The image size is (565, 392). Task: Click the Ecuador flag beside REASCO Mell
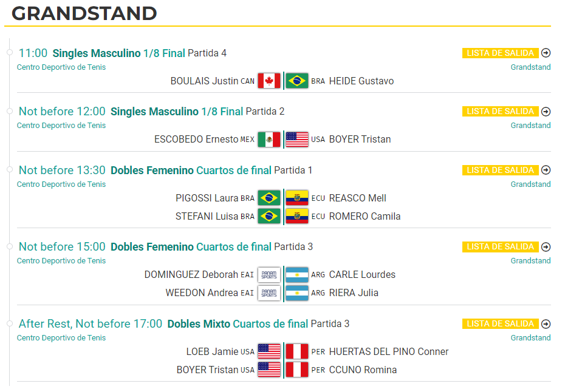(297, 198)
